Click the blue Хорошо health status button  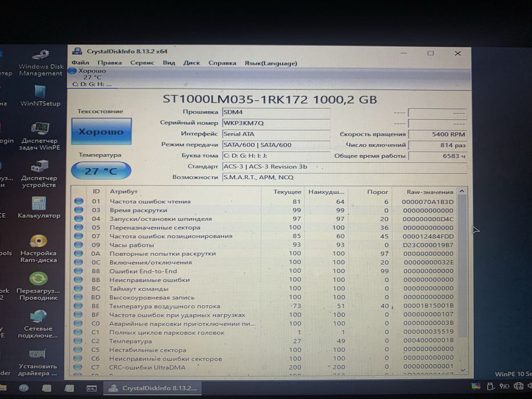(x=101, y=131)
